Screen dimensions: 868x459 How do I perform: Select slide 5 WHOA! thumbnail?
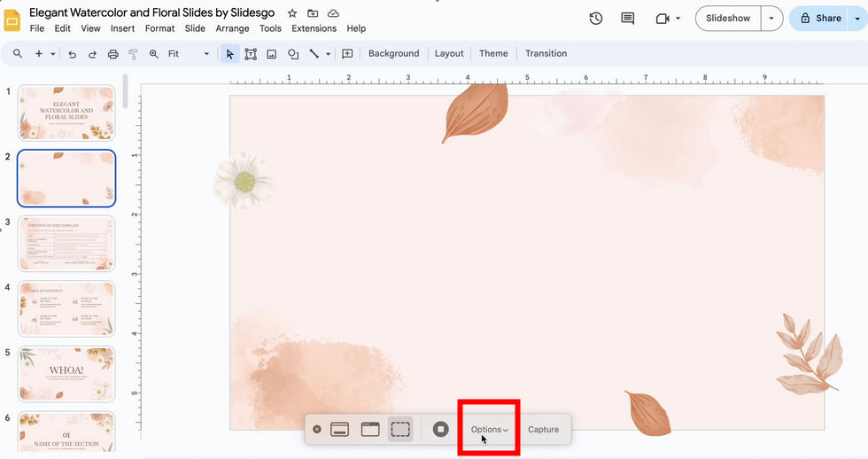(x=66, y=374)
